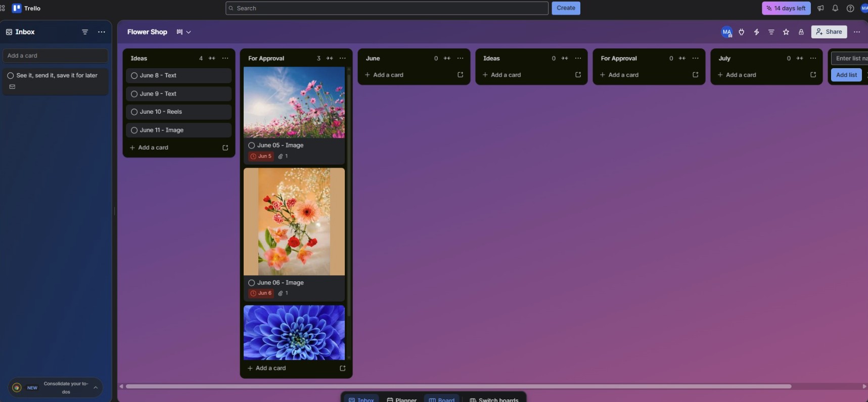Switch to the Planner tab
This screenshot has width=868, height=402.
pos(401,400)
